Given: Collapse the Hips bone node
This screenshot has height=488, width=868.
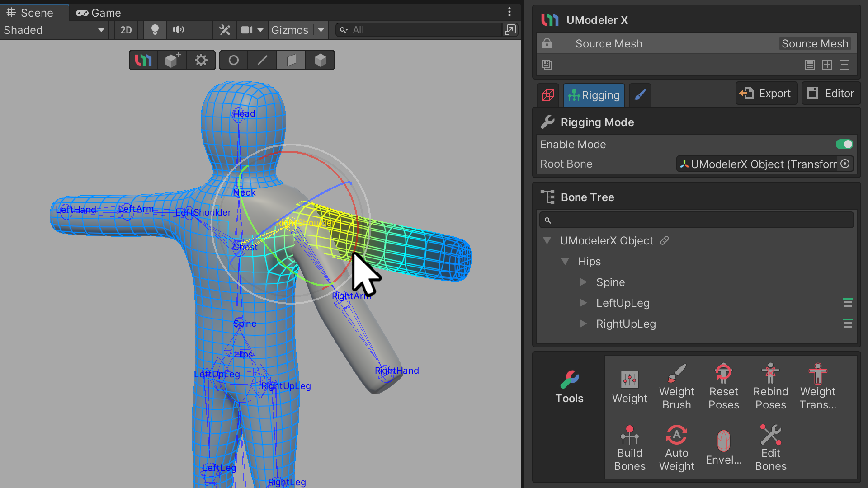Looking at the screenshot, I should (565, 261).
